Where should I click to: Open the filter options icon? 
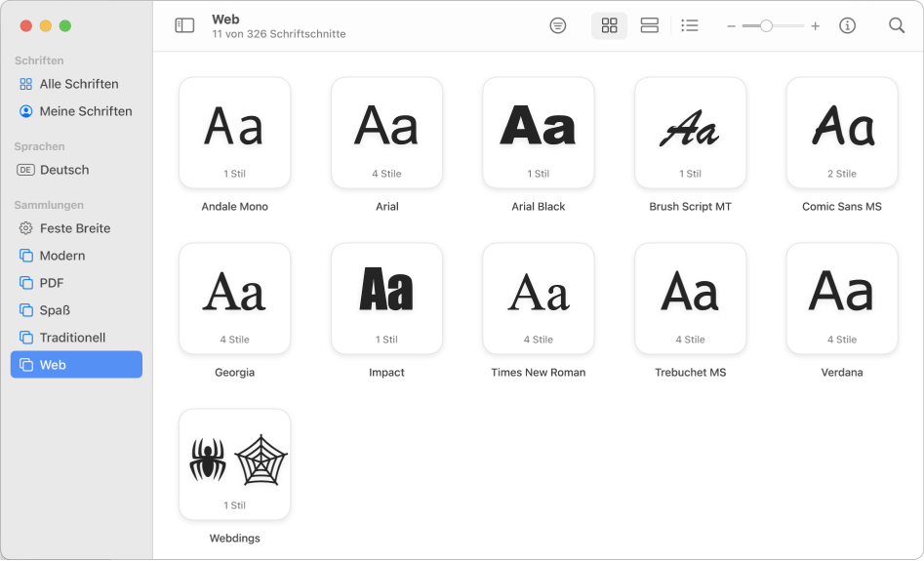pos(557,25)
